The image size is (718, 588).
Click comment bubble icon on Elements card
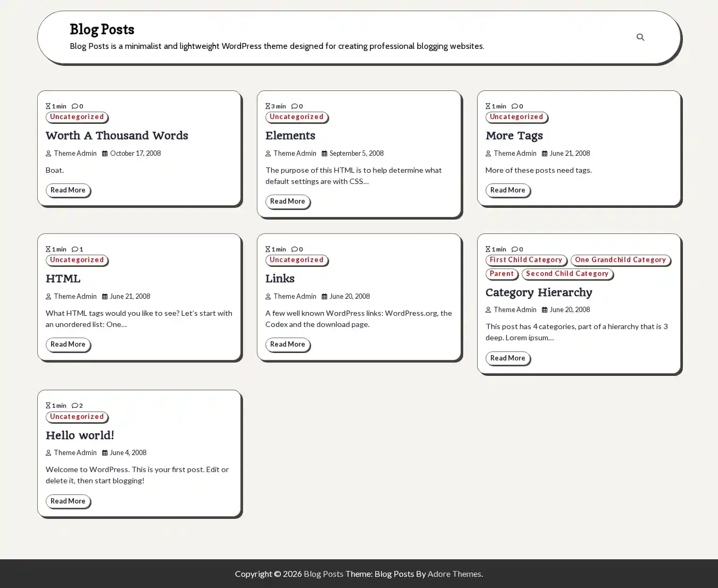click(x=295, y=106)
